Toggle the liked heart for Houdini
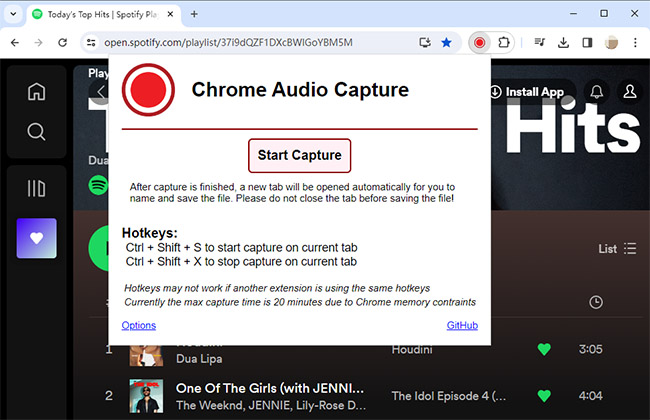The height and width of the screenshot is (420, 650). point(544,350)
